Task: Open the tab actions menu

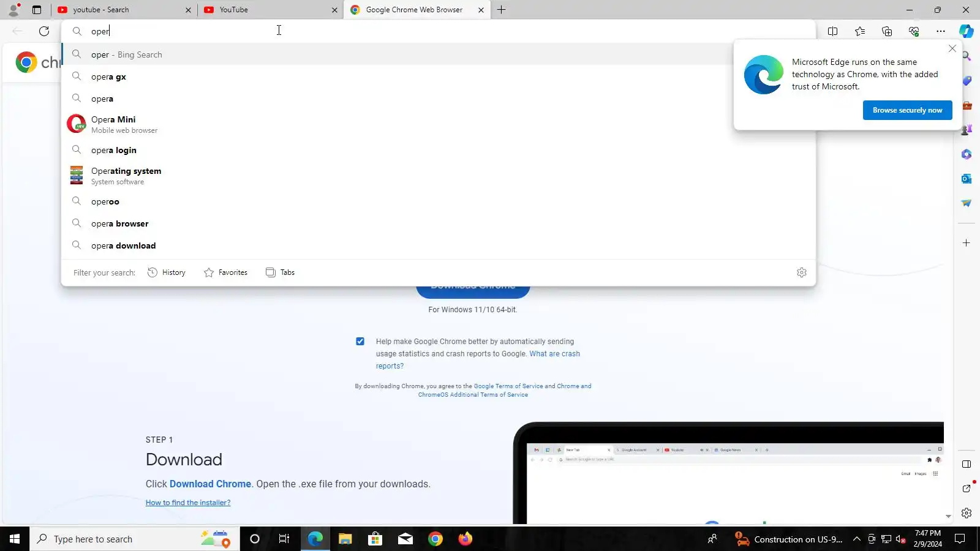Action: tap(37, 10)
